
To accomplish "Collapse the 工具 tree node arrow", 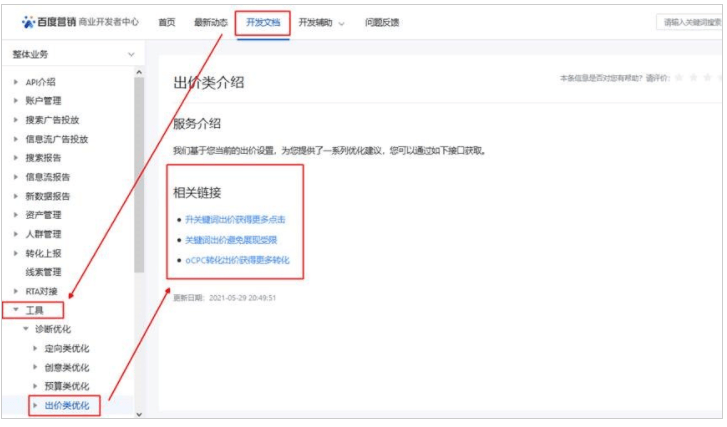I will [x=16, y=310].
